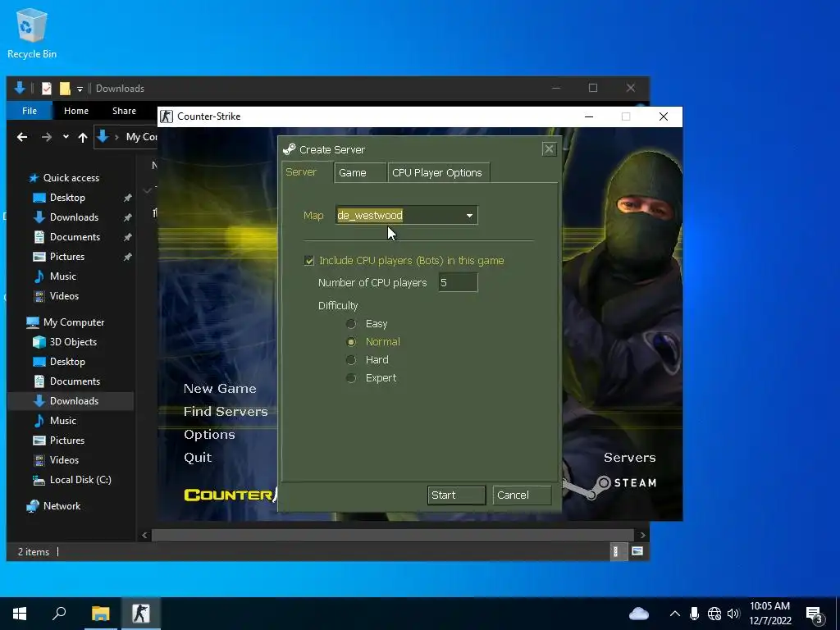Open the Home ribbon tab
The height and width of the screenshot is (630, 840).
[76, 111]
